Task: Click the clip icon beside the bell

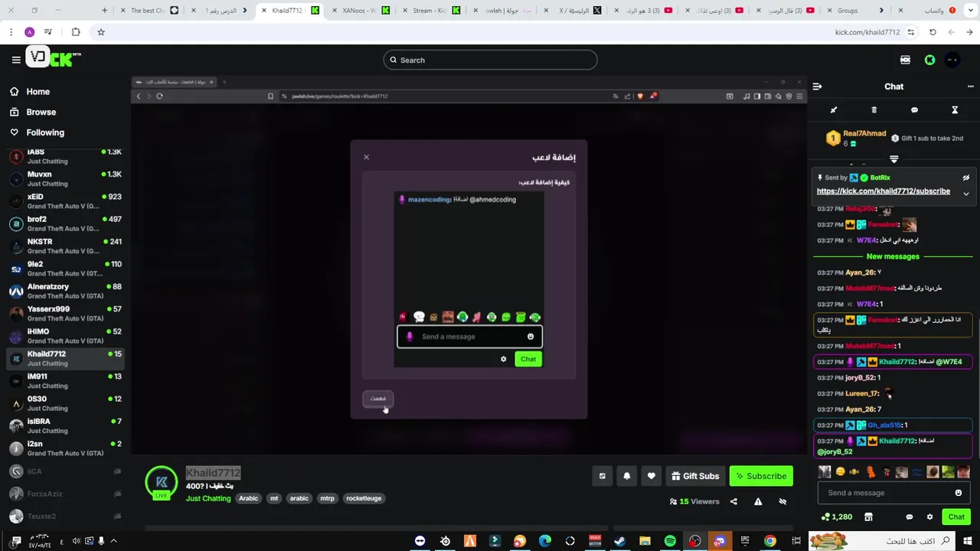Action: [x=603, y=476]
